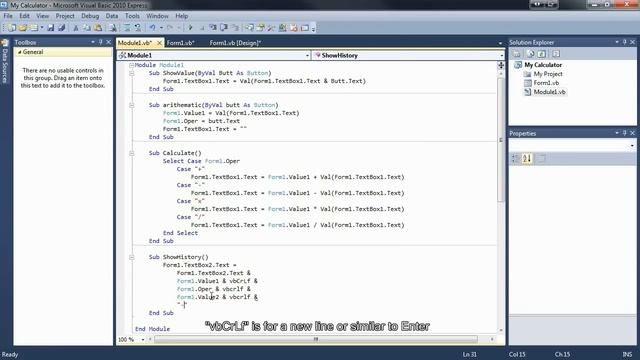
Task: Toggle Categorized view in Properties panel
Action: (516, 158)
